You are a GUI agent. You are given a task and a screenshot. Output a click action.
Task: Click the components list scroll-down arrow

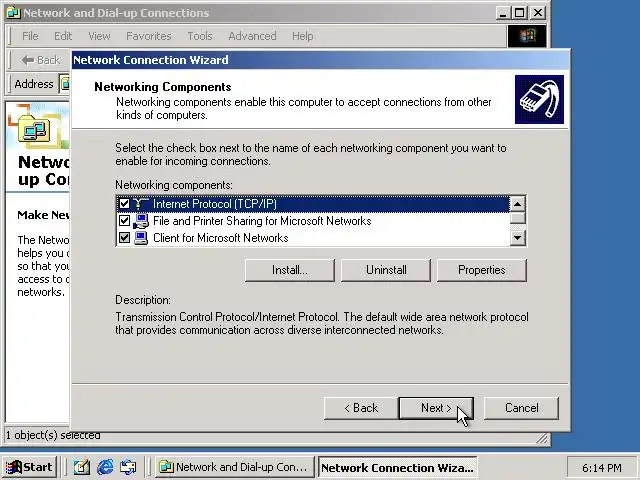(518, 238)
